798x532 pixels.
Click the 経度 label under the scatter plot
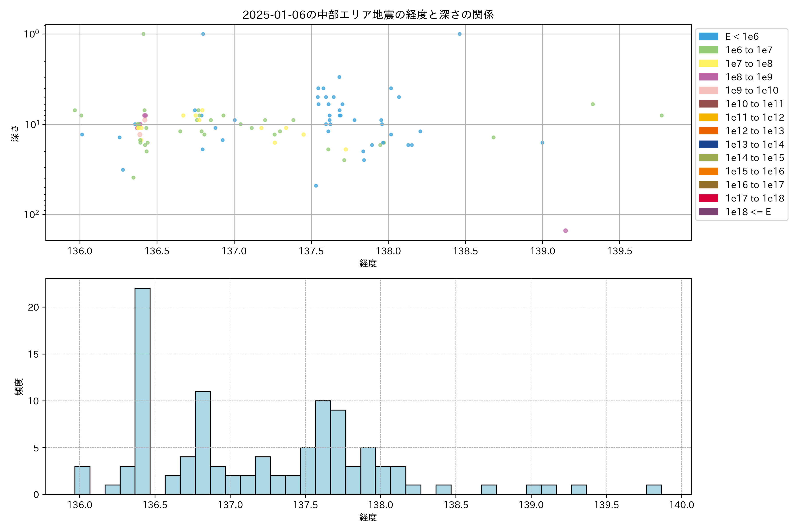368,263
